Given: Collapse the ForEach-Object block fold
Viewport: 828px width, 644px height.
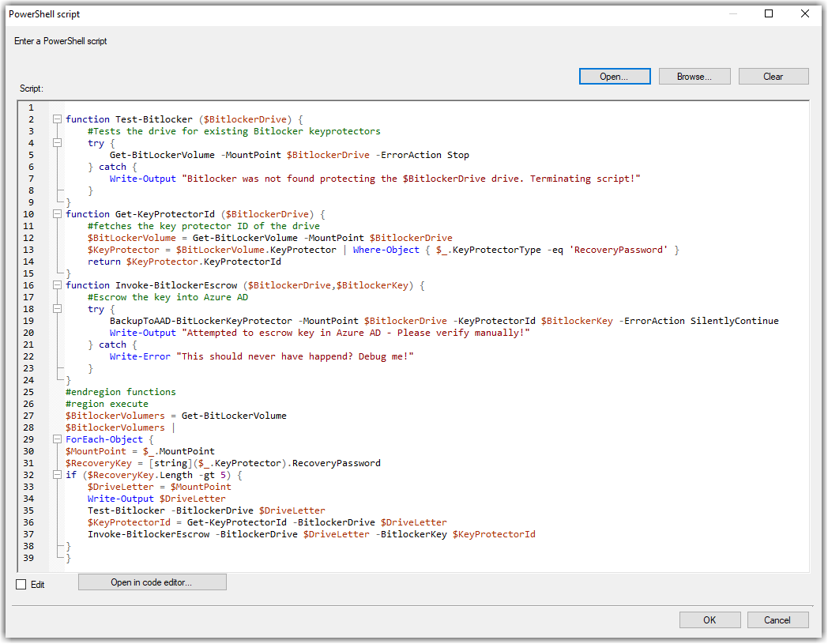Looking at the screenshot, I should click(x=57, y=439).
